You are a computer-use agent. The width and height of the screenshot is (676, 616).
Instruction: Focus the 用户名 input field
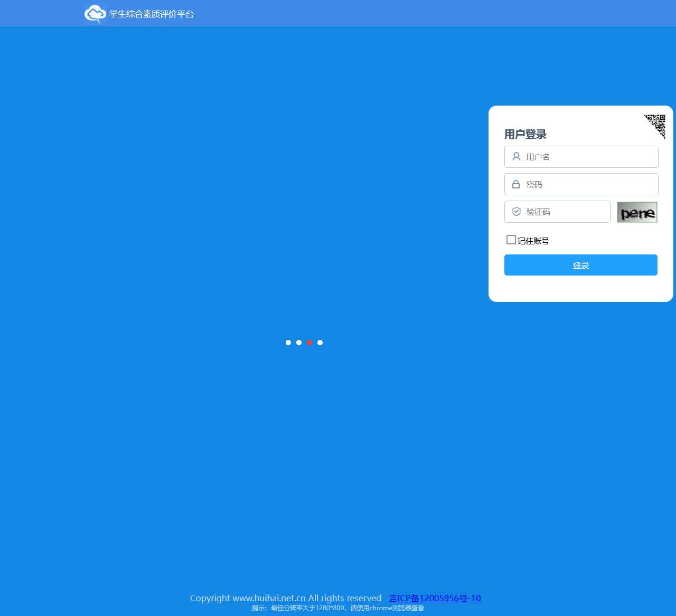[x=581, y=157]
